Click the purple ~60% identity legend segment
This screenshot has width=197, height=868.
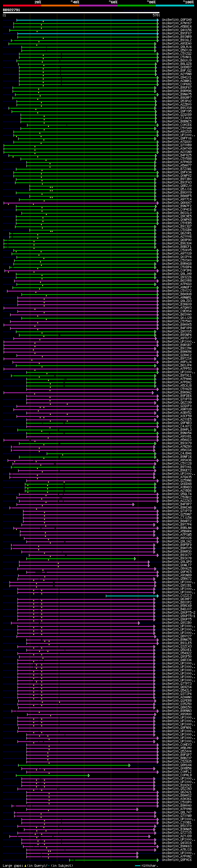click(x=98, y=6)
